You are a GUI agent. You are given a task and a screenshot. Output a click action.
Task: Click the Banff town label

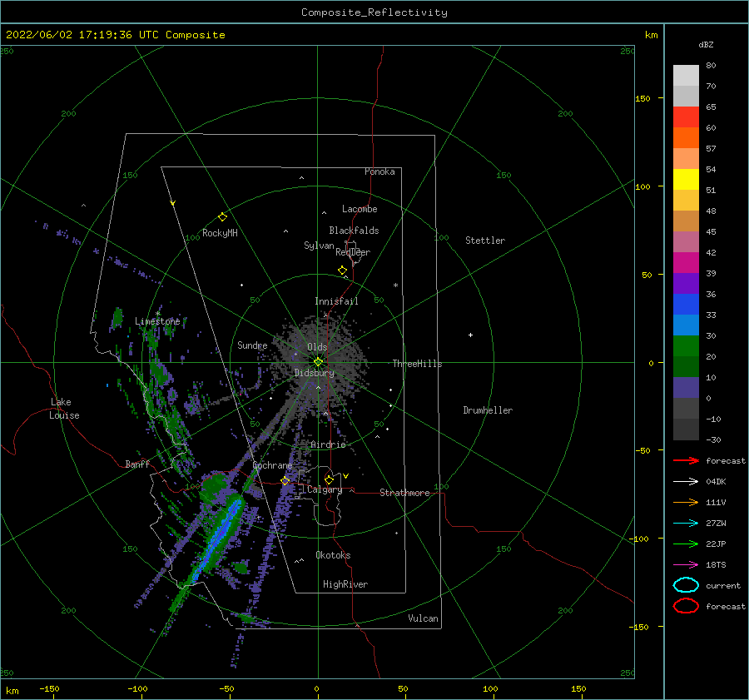(137, 464)
